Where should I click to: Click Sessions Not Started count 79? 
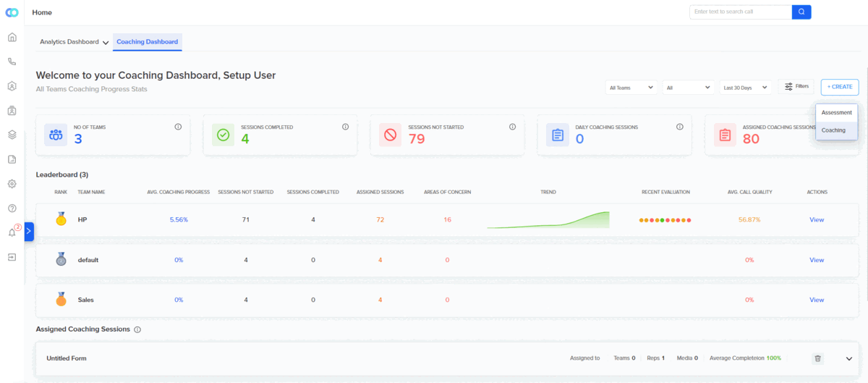tap(417, 138)
